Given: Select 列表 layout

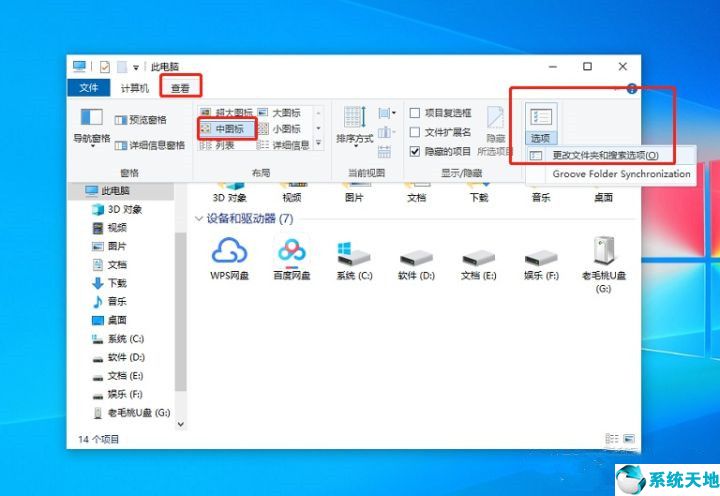Looking at the screenshot, I should coord(218,146).
